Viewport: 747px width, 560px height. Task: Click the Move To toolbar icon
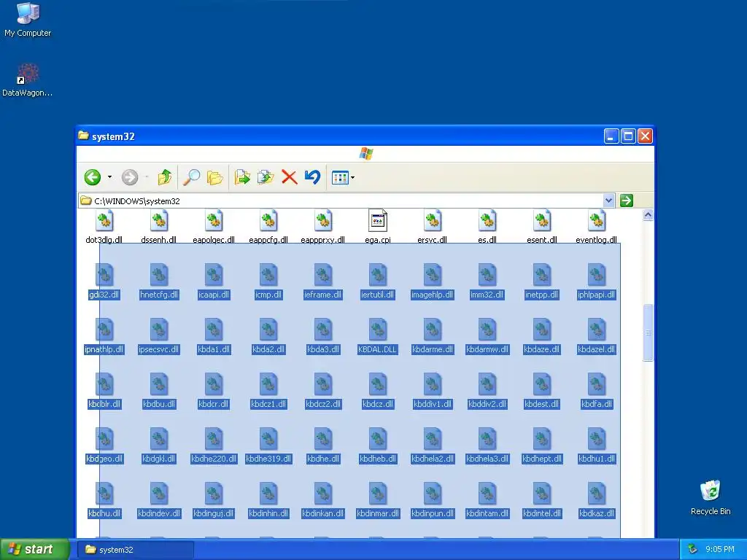point(242,178)
